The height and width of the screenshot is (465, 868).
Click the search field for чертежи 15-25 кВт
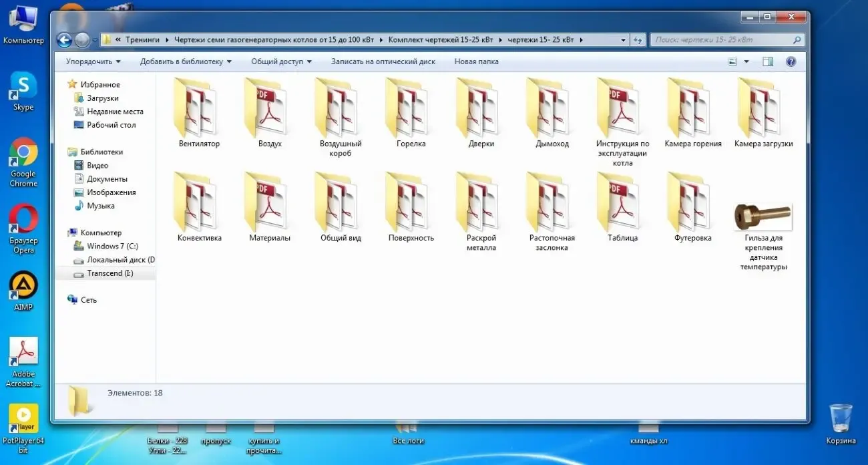pos(721,40)
